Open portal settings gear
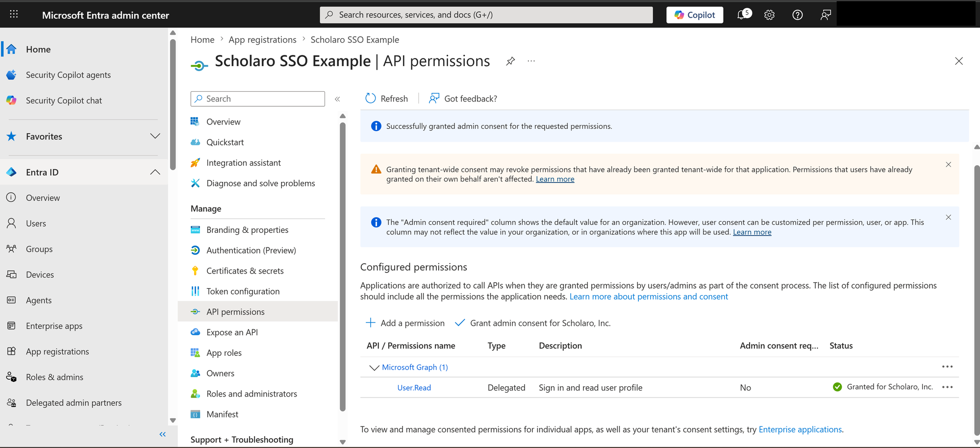 769,15
